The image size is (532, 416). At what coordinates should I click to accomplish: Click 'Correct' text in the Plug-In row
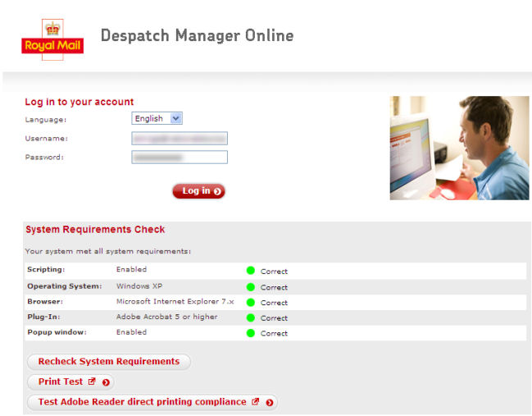click(274, 318)
